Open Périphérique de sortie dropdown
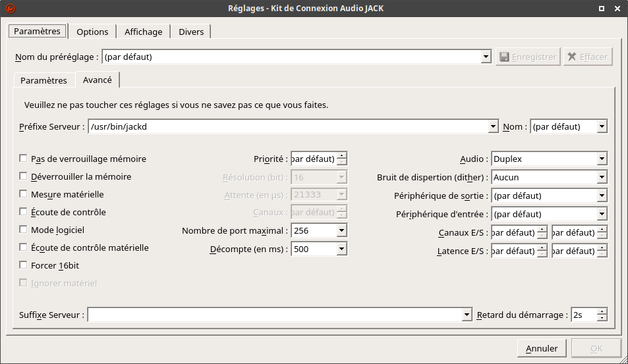Image resolution: width=628 pixels, height=364 pixels. point(602,195)
